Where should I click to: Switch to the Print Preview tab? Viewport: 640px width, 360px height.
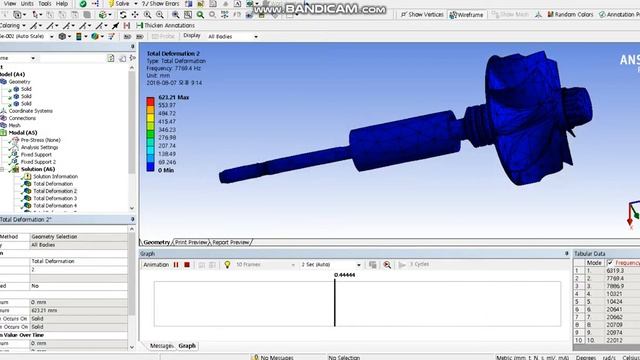(191, 242)
